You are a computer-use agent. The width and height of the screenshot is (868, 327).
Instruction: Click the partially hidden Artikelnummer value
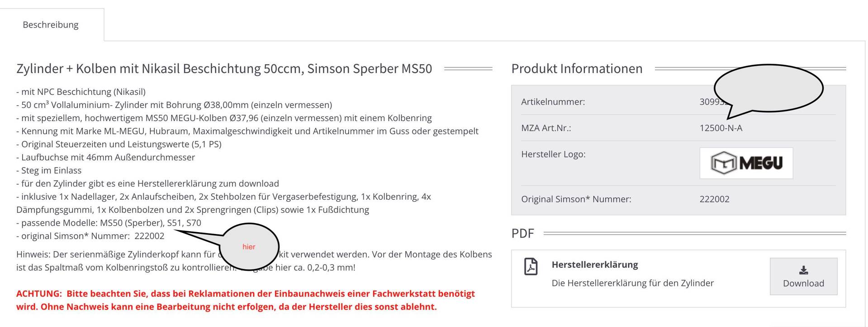click(708, 102)
